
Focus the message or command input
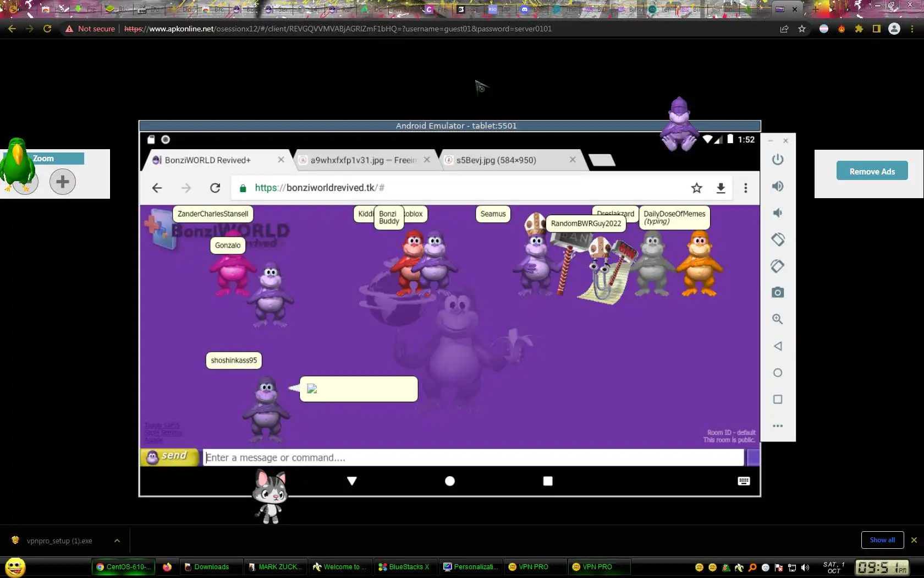(474, 457)
